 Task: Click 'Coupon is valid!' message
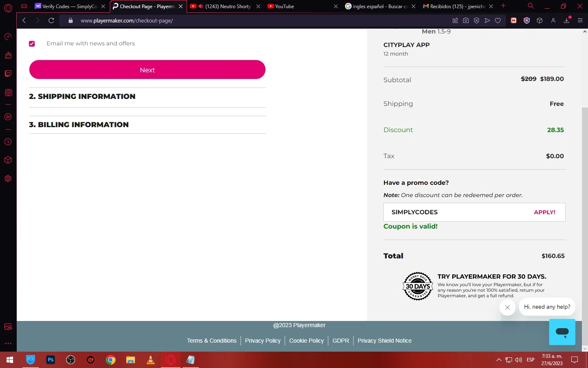click(x=410, y=227)
